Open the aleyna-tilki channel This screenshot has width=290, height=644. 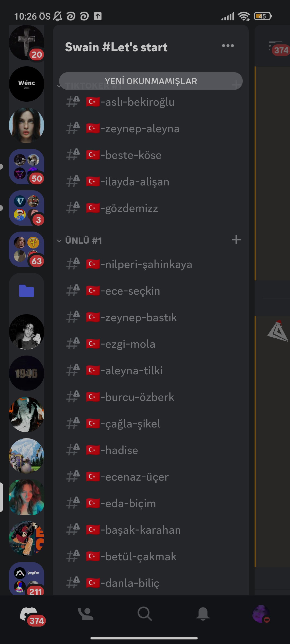pos(151,371)
